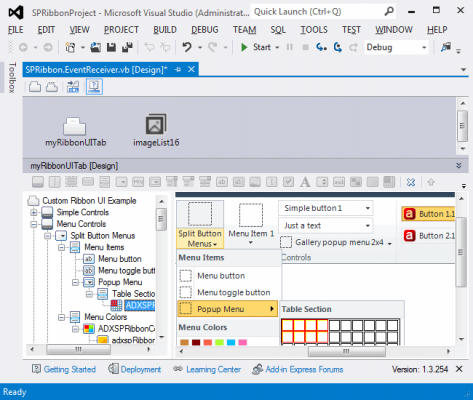Image resolution: width=473 pixels, height=400 pixels.
Task: Open the Learning Center link
Action: [213, 369]
